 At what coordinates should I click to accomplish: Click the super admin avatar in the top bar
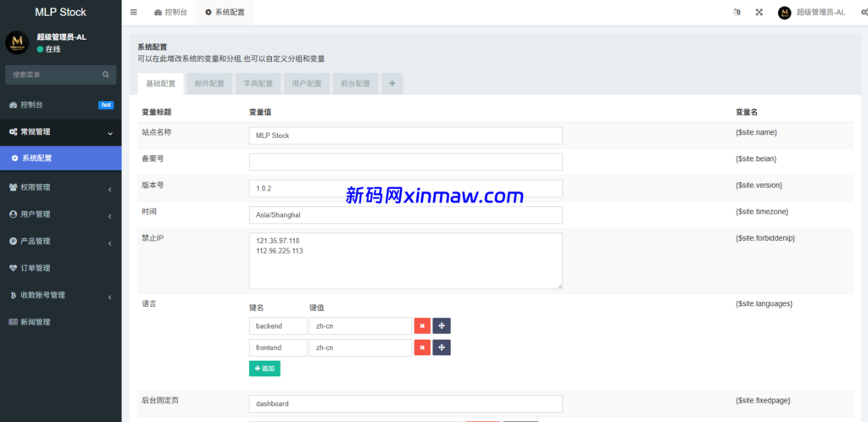[784, 13]
